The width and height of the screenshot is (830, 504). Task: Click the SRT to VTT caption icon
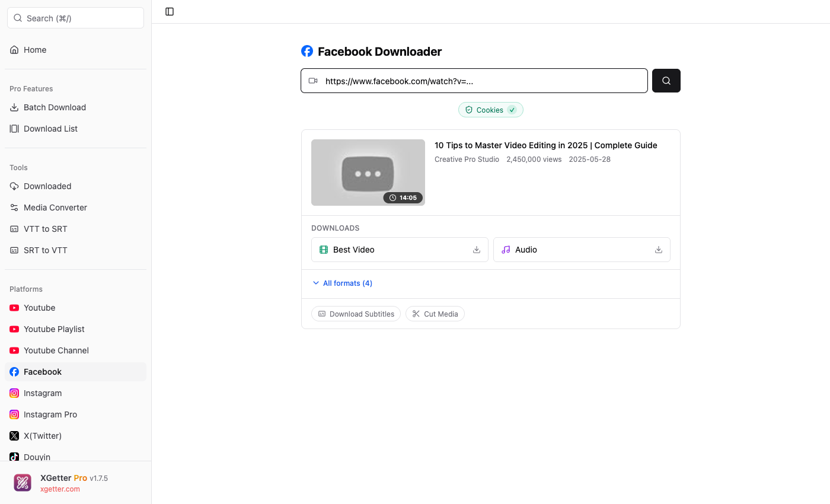[14, 250]
